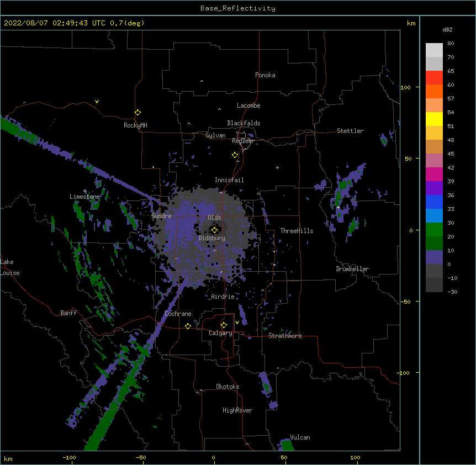Click the Strathmore label

285,336
